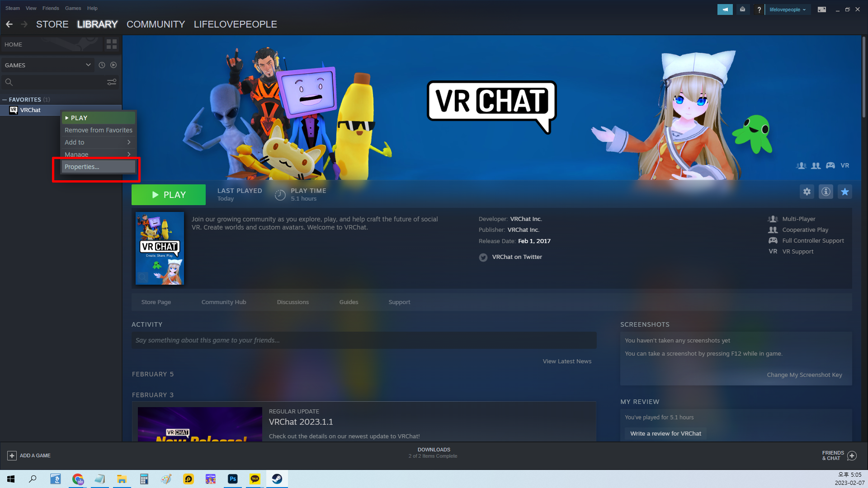Toggle ready-to-play filter icon
868x488 pixels.
pos(113,65)
